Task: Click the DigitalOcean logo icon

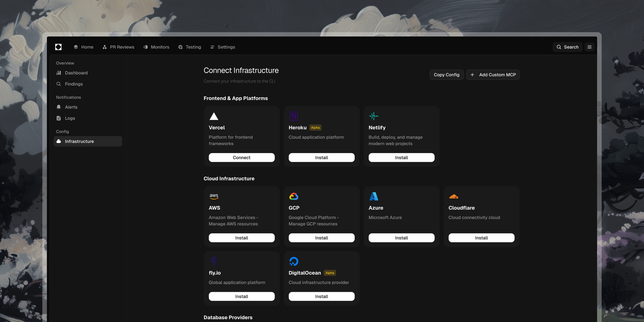Action: point(294,261)
